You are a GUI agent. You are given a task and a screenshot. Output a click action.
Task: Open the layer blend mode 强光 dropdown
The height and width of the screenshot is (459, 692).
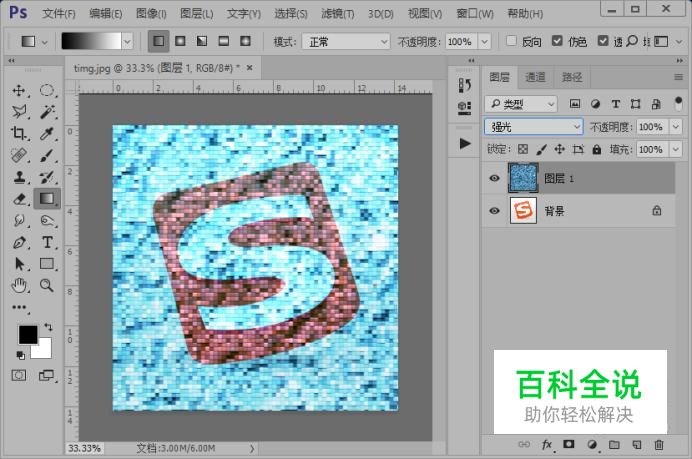point(534,127)
